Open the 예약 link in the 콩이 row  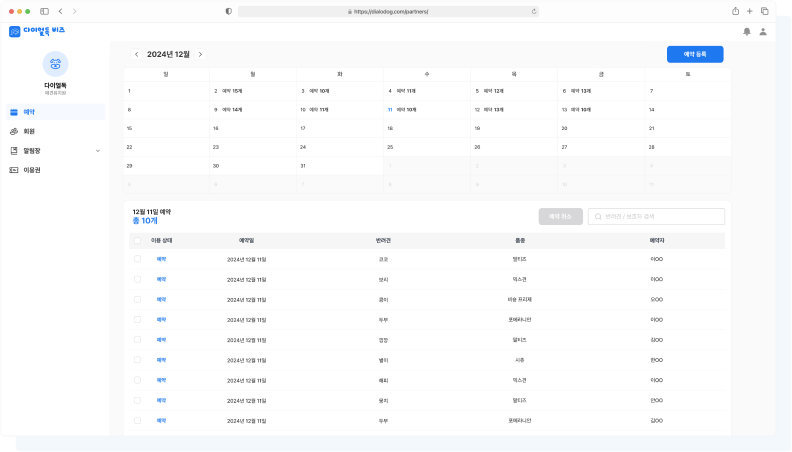coord(161,299)
